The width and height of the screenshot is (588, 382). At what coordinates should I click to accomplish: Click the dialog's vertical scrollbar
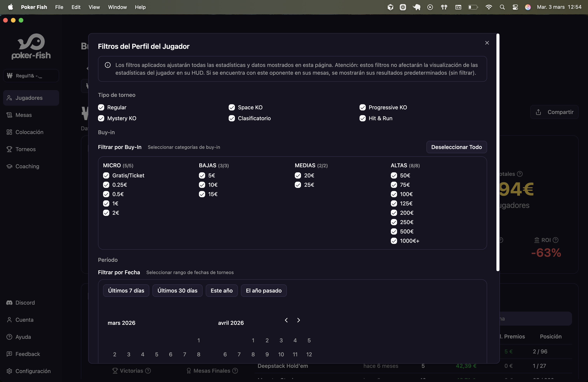tap(498, 152)
